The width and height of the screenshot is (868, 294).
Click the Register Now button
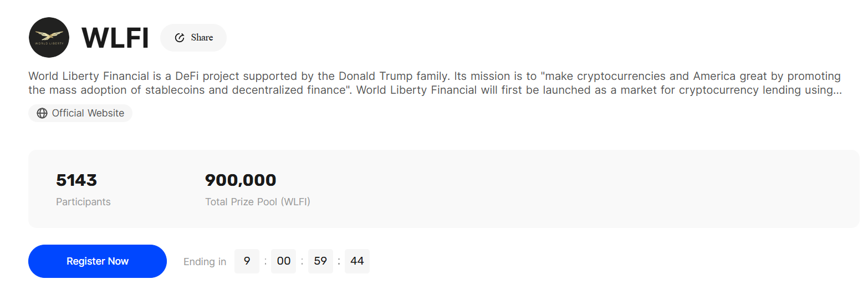click(98, 261)
